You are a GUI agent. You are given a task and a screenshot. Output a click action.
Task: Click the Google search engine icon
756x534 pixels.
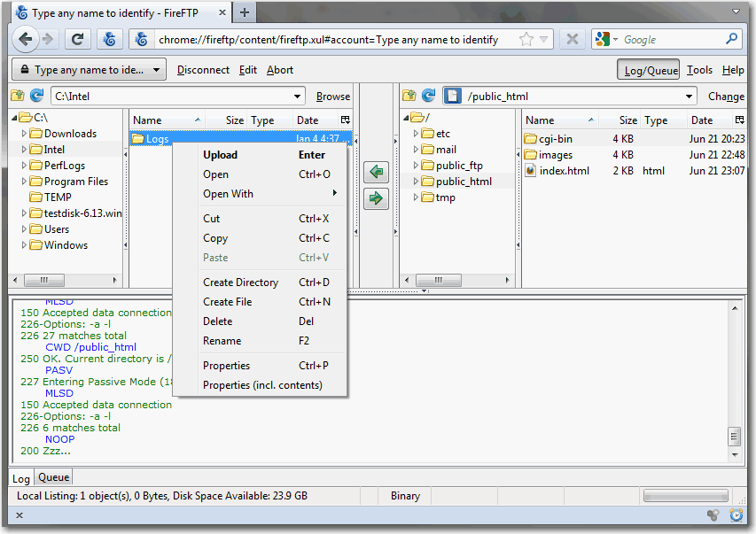(x=602, y=39)
